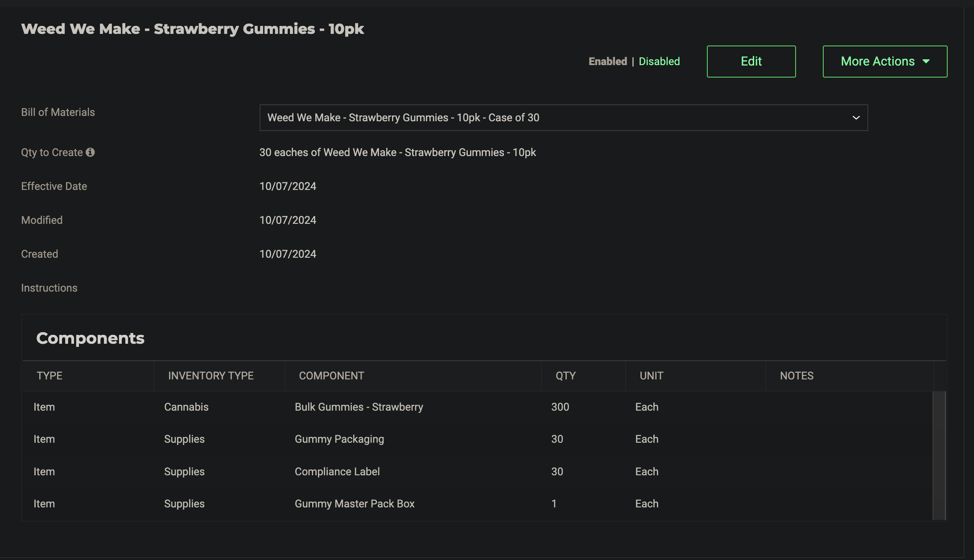Screen dimensions: 974x560
Task: Select the Compliance Label component
Action: tap(337, 472)
